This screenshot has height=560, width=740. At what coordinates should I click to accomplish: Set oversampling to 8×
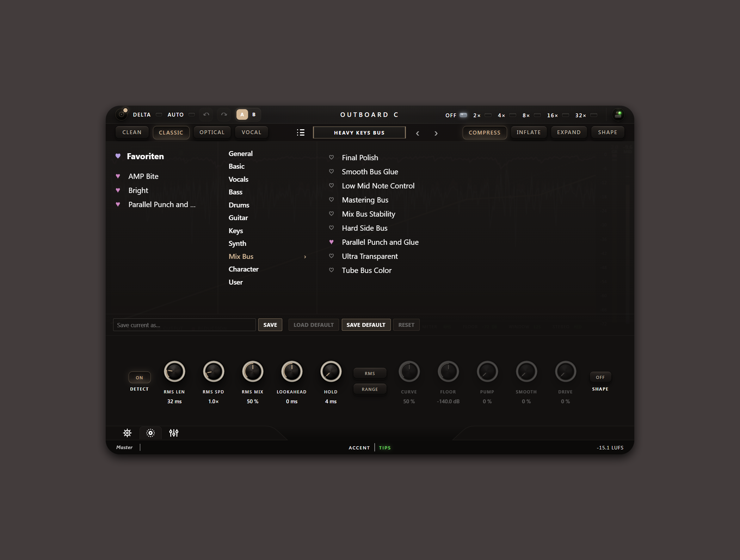(537, 115)
